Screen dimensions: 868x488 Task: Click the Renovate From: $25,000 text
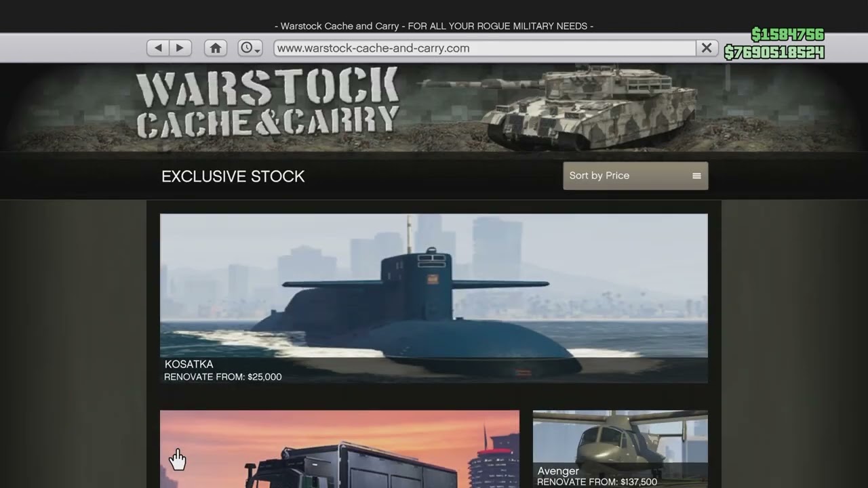(x=223, y=377)
